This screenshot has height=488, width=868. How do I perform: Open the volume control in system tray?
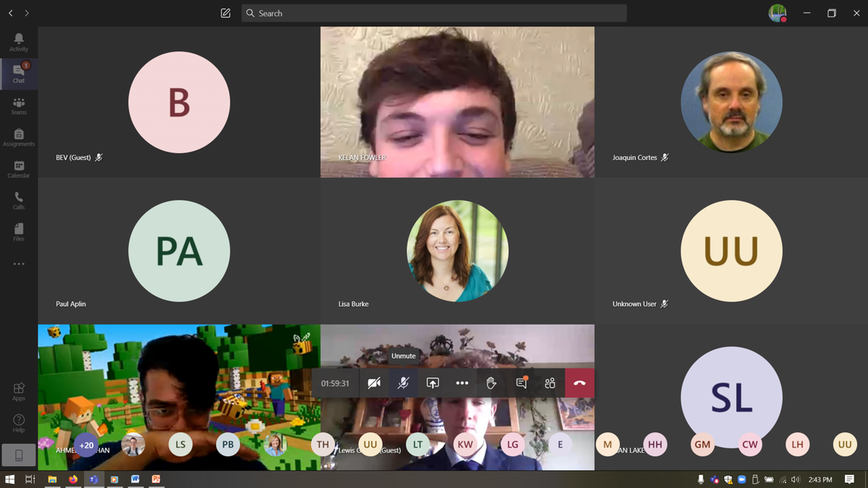(796, 479)
